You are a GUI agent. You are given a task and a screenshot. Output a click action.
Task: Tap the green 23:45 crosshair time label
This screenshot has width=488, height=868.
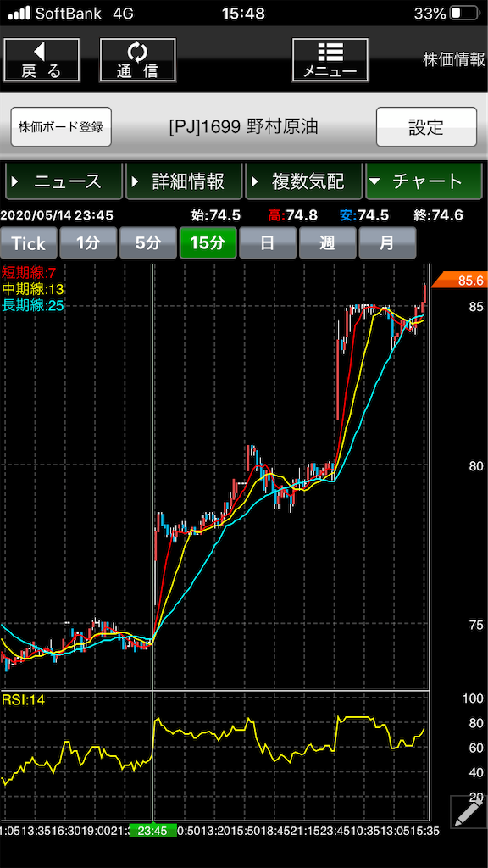pyautogui.click(x=152, y=831)
